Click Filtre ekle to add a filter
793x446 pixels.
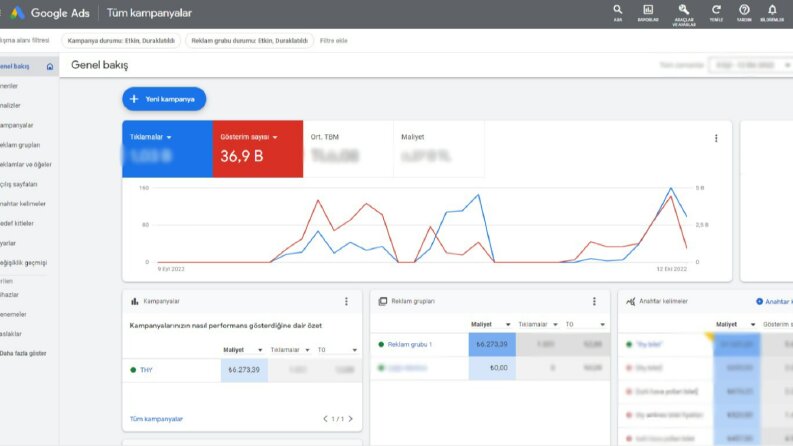[x=334, y=40]
